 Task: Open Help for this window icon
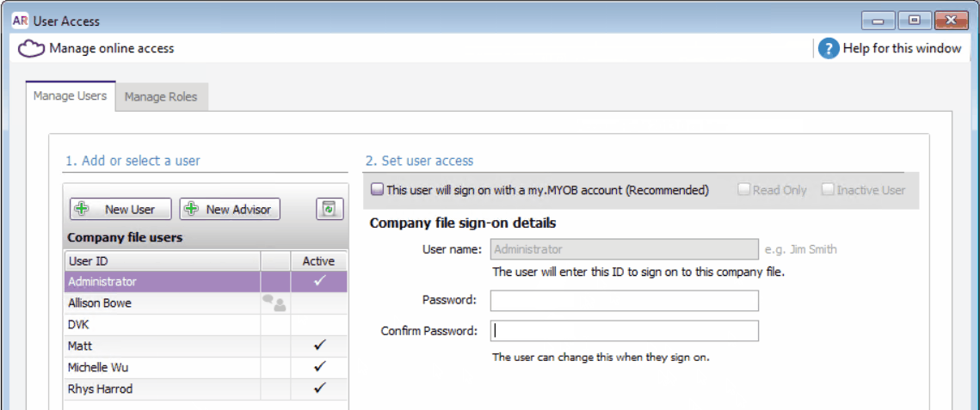tap(828, 48)
